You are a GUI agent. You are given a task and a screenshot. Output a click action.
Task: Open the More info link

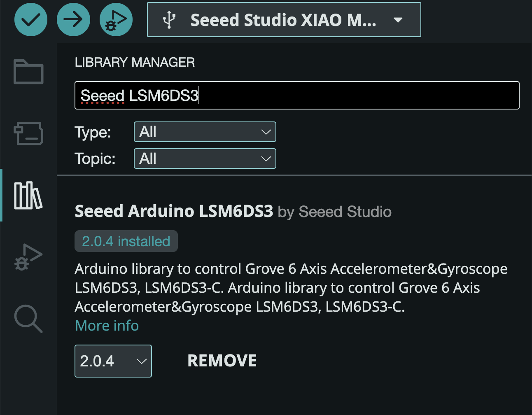pos(107,326)
